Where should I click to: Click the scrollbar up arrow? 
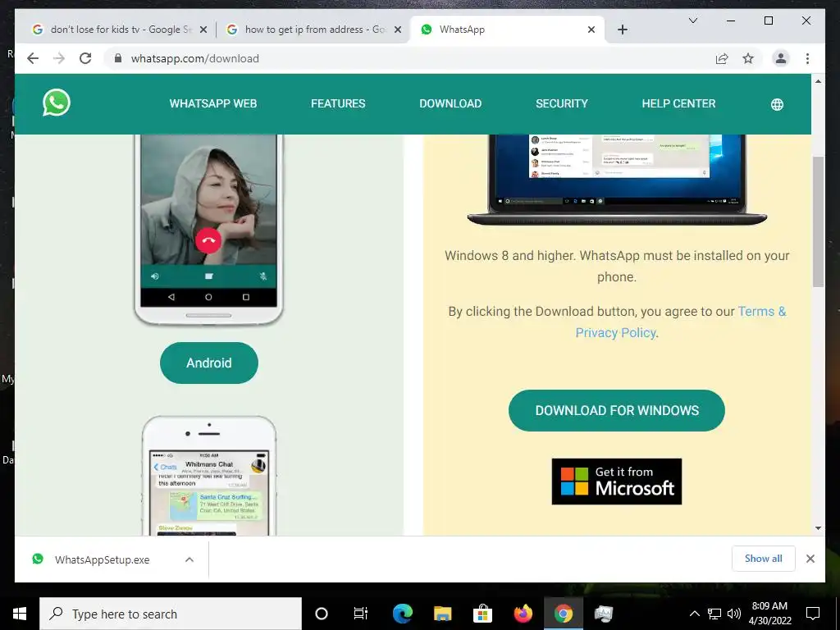coord(818,81)
